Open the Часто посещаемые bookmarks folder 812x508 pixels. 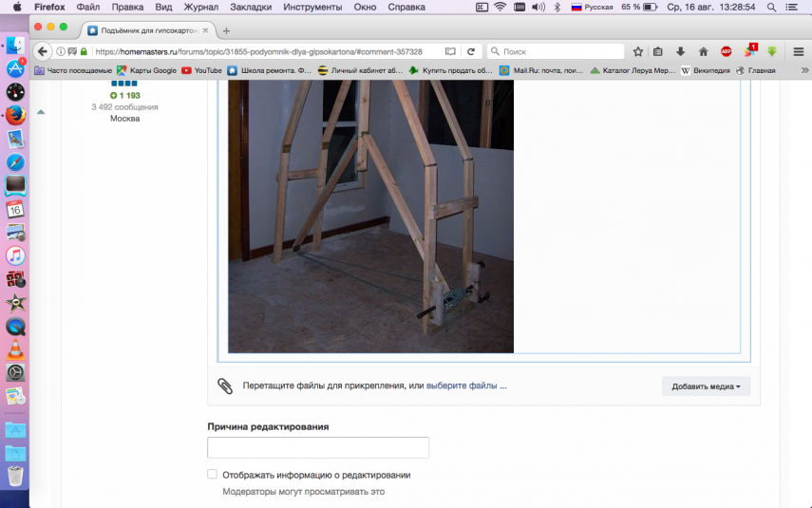pos(73,70)
